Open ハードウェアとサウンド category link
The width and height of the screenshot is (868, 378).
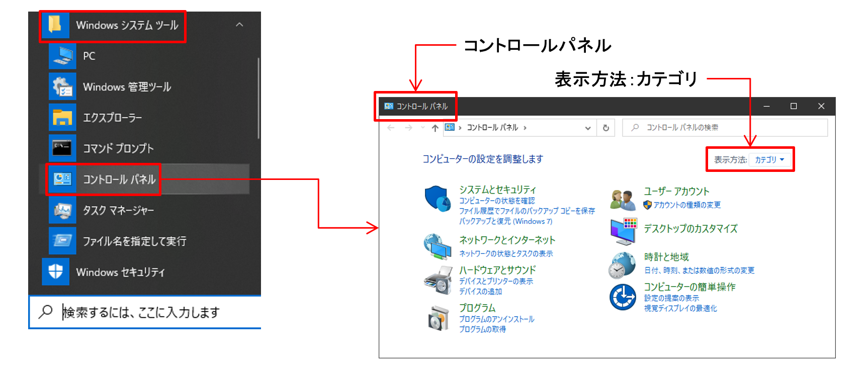[x=497, y=270]
